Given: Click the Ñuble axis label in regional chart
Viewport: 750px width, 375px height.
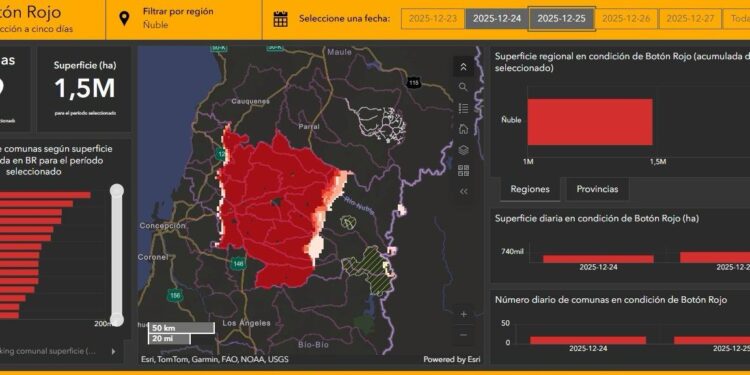Looking at the screenshot, I should pyautogui.click(x=511, y=120).
